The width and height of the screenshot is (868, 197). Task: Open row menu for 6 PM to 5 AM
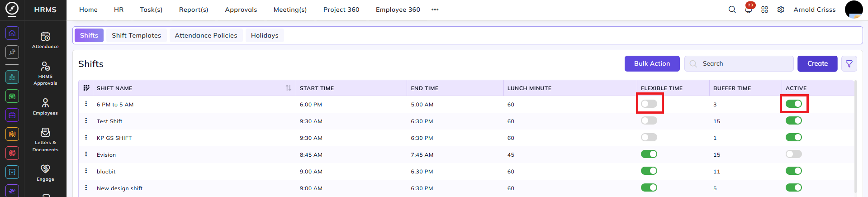(86, 104)
